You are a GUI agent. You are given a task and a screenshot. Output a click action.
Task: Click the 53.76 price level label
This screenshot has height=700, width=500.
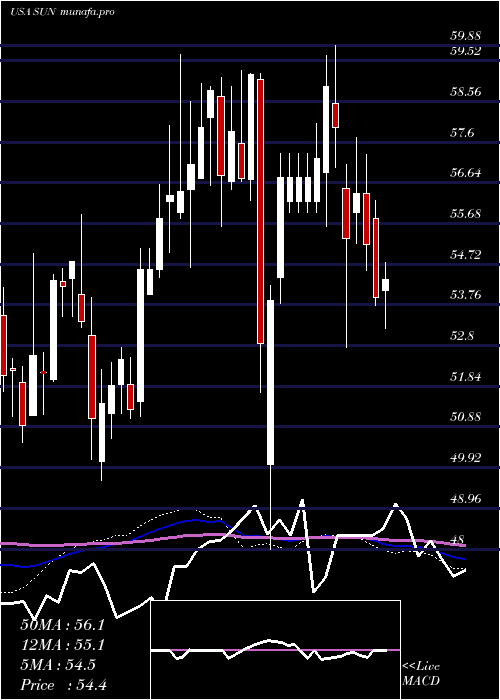(x=465, y=295)
